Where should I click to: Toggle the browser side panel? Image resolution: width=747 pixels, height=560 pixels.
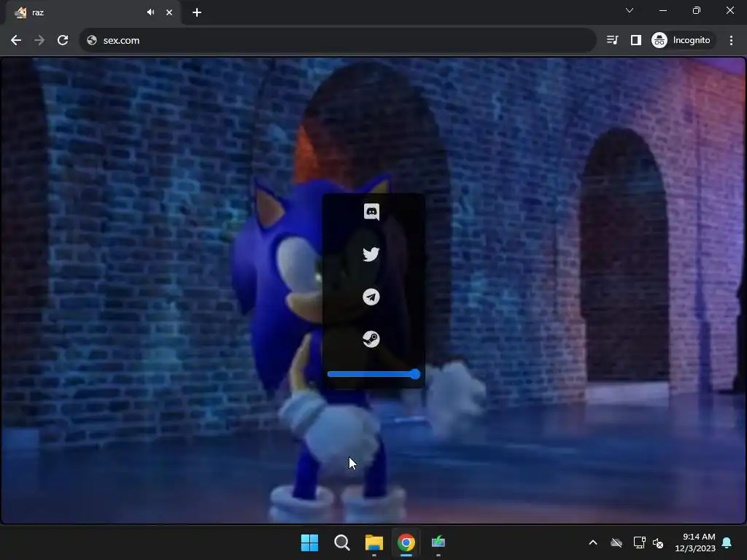pyautogui.click(x=636, y=40)
